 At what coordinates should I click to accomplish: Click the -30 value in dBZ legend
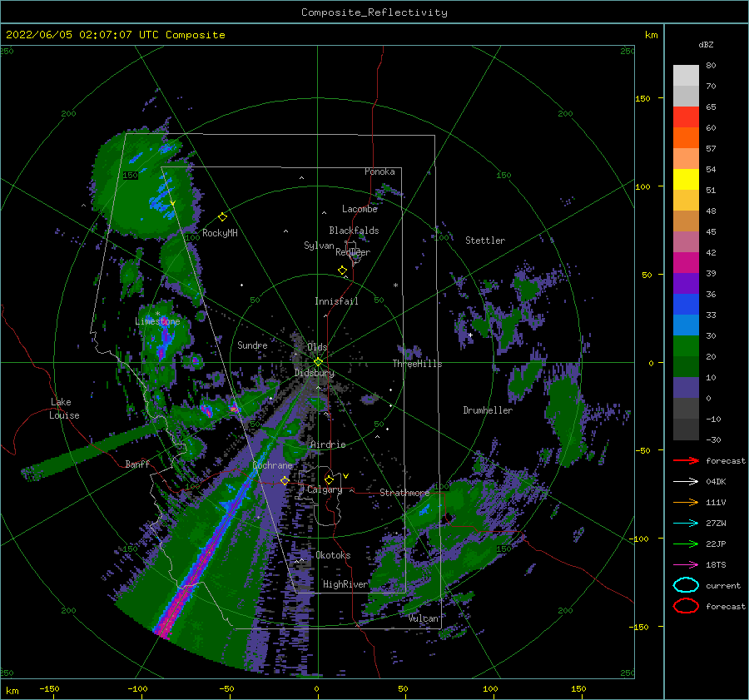coord(714,439)
